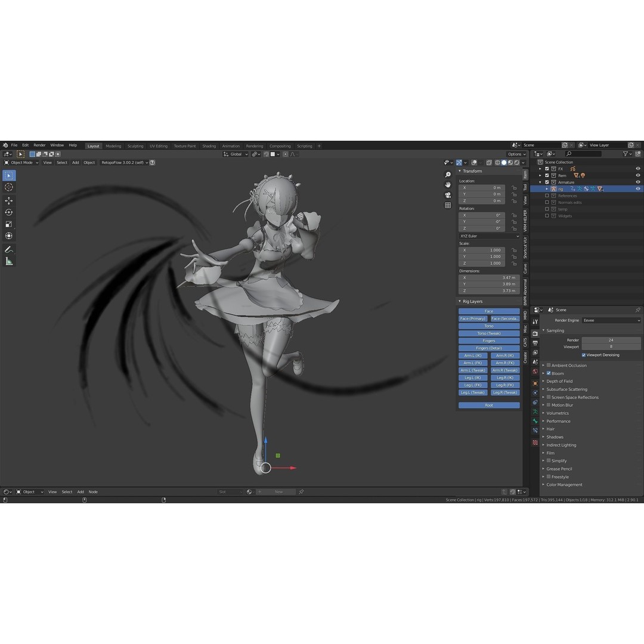Screen dimensions: 644x644
Task: Open the File menu
Action: [x=14, y=145]
